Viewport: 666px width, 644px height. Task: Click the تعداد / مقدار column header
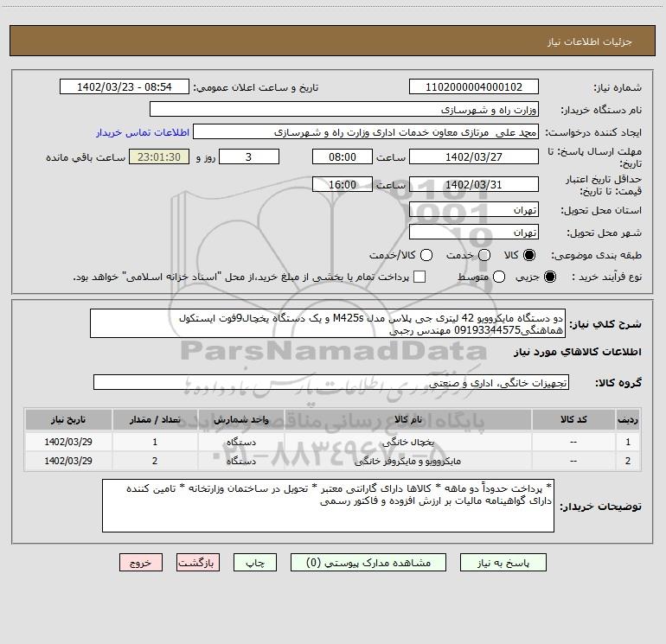coord(155,420)
